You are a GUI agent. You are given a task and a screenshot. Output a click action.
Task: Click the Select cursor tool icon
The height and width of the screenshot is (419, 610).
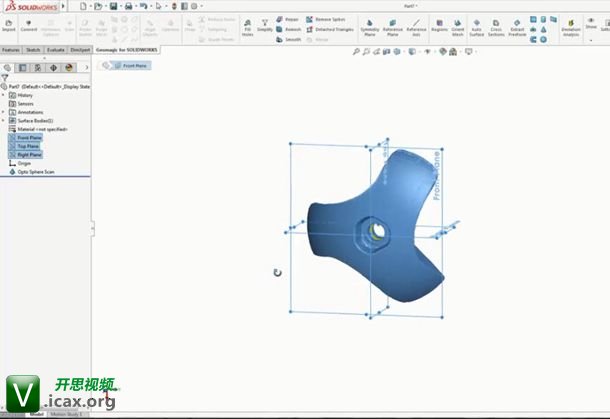click(158, 6)
